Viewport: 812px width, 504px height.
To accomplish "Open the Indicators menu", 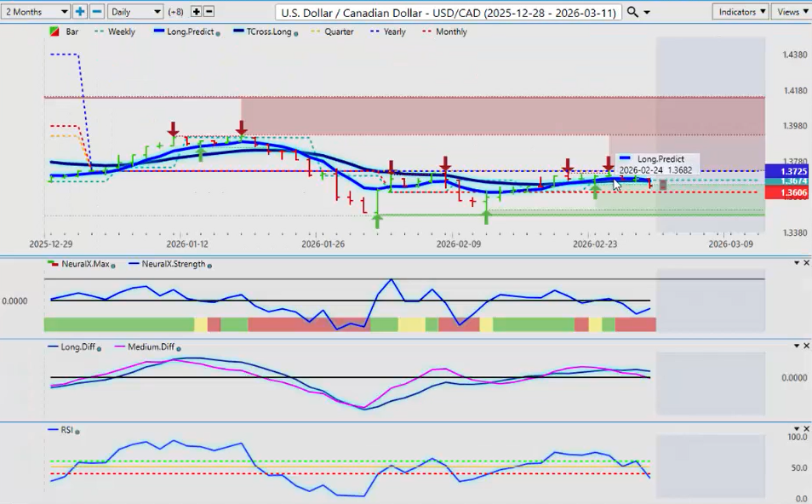I will pos(740,12).
